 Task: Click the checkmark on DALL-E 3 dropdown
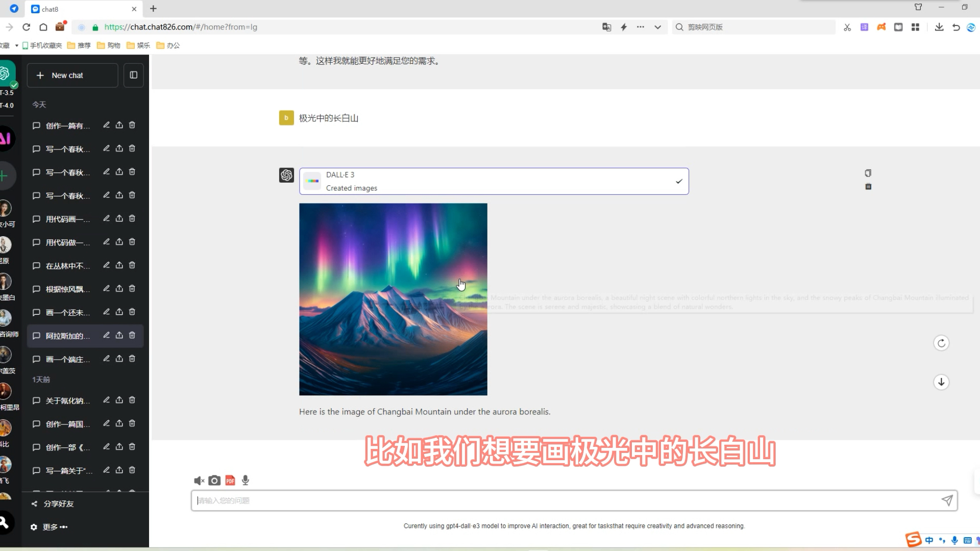tap(678, 181)
